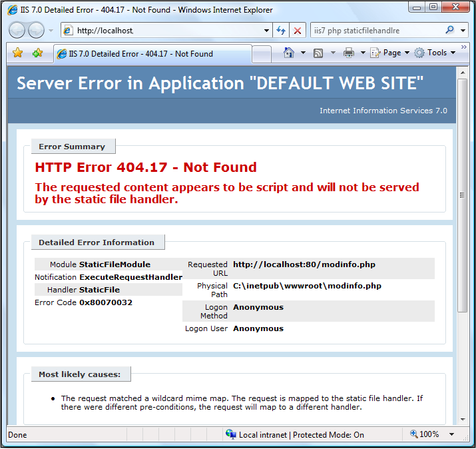The height and width of the screenshot is (449, 476).
Task: Expand the Feeds dropdown arrow
Action: tap(333, 53)
